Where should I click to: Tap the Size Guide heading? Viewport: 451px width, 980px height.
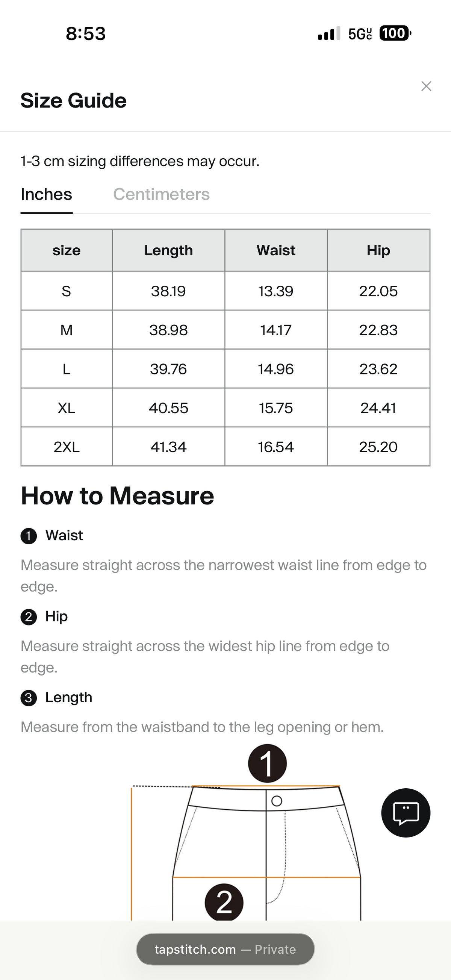(x=73, y=101)
